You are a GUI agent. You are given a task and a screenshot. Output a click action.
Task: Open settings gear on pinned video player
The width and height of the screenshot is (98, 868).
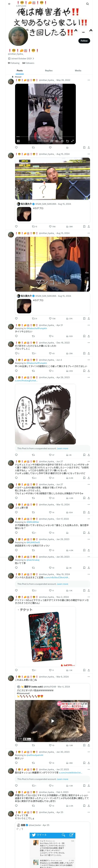click(x=62, y=141)
